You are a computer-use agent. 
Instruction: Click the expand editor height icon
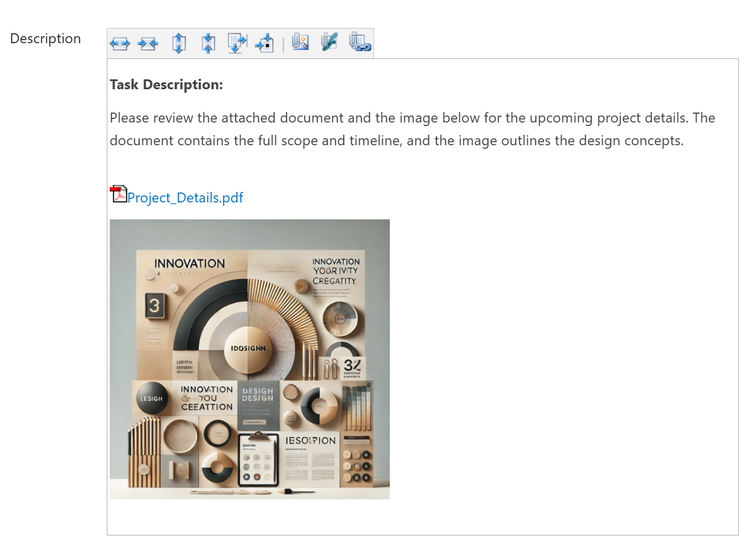coord(179,43)
